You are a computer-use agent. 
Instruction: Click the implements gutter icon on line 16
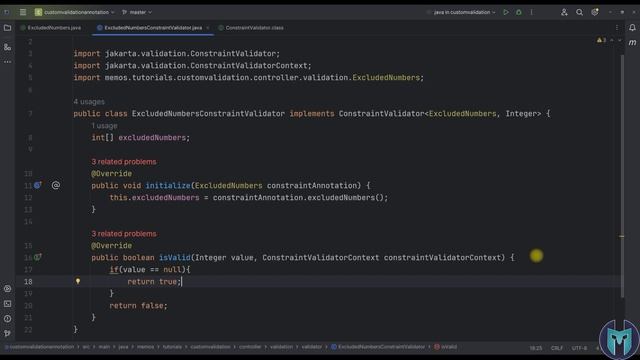coord(38,257)
